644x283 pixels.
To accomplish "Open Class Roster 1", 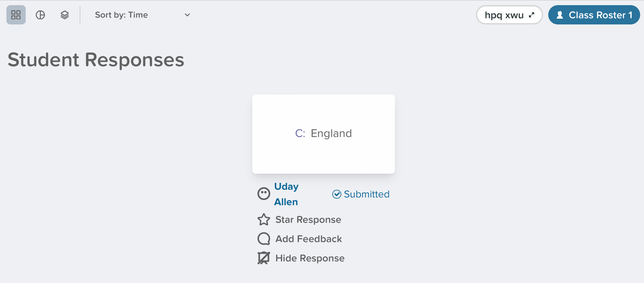I will coord(594,15).
